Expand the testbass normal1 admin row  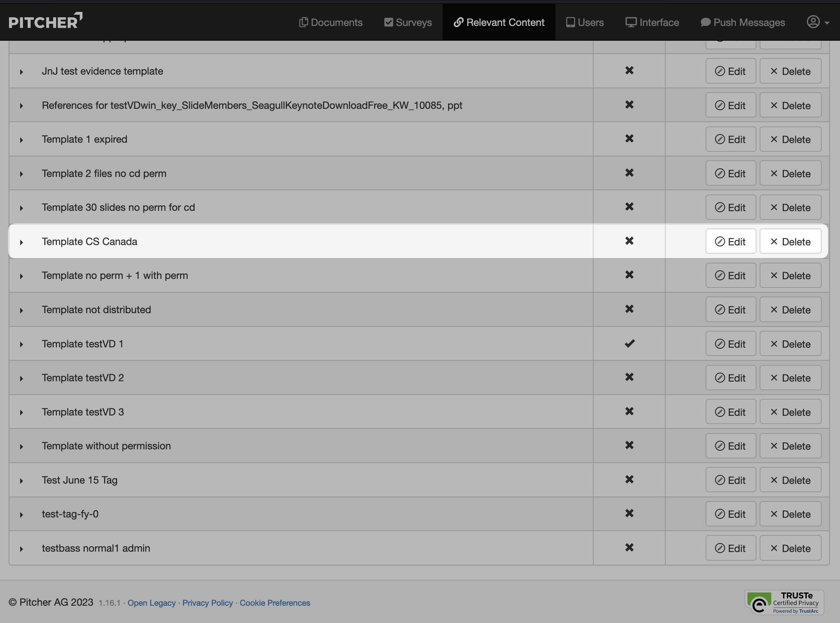[22, 549]
